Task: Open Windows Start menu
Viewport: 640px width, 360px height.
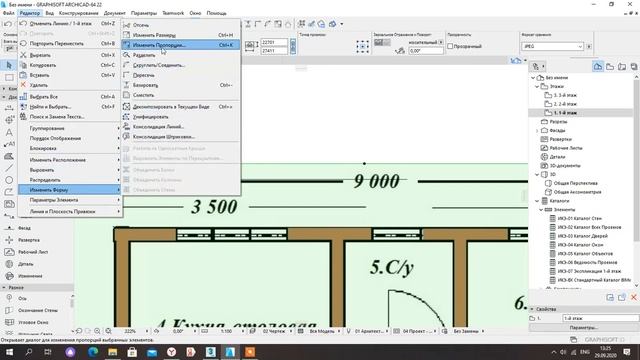Action: tap(9, 352)
